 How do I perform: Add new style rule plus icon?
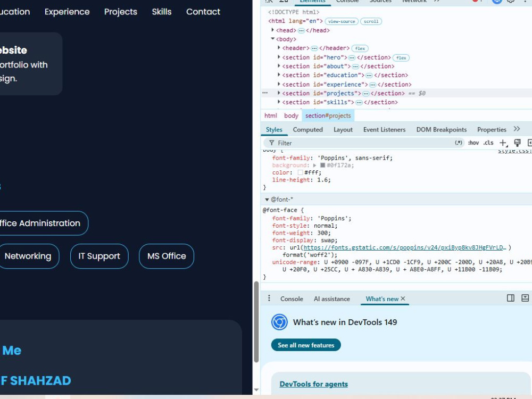[x=503, y=143]
